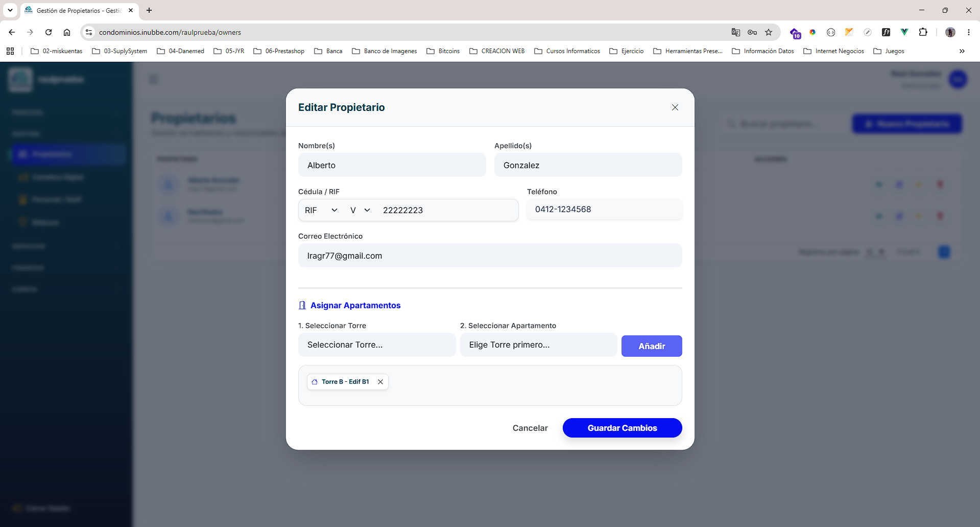Open the 05-JYR bookmark folder

pyautogui.click(x=229, y=51)
